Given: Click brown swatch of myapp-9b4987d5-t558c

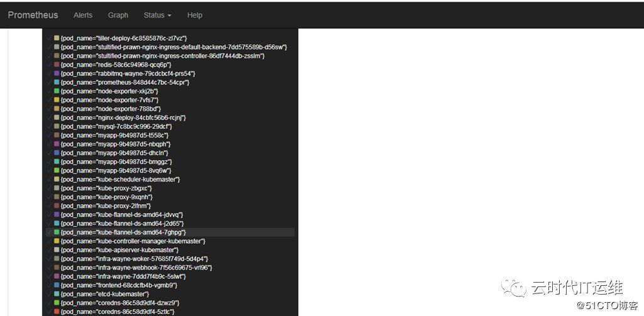Looking at the screenshot, I should pos(57,135).
